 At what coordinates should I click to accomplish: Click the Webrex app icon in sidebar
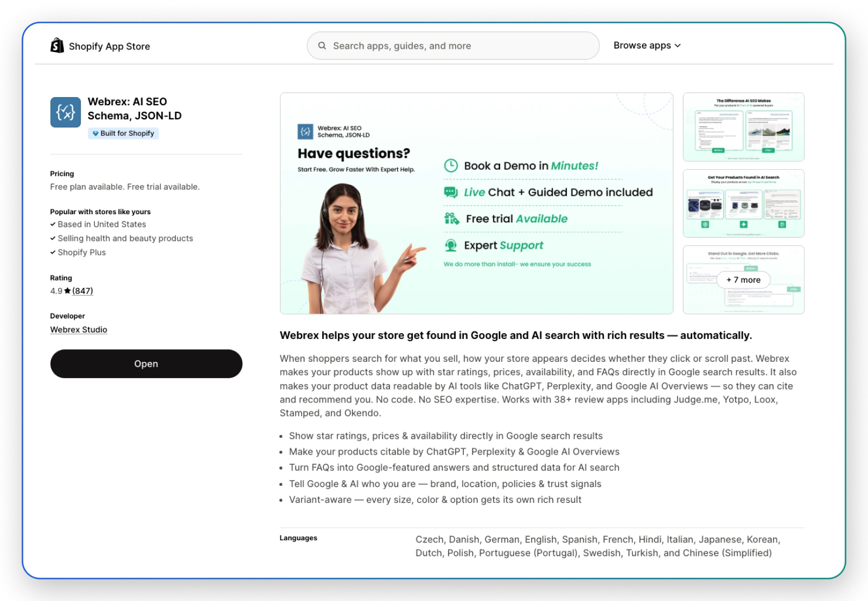(66, 112)
